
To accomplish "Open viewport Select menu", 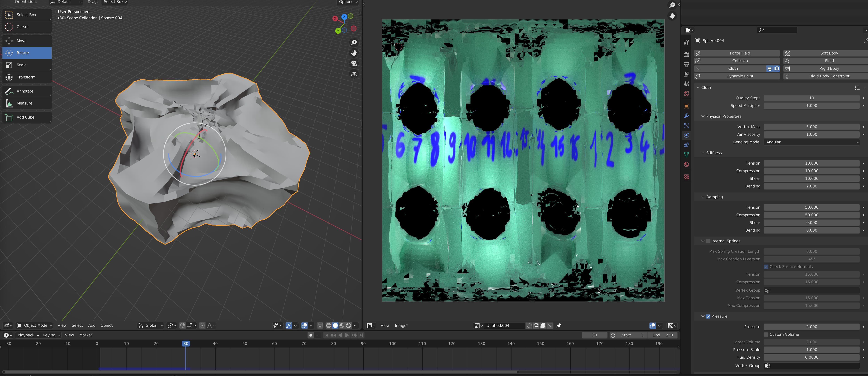I will click(x=77, y=325).
